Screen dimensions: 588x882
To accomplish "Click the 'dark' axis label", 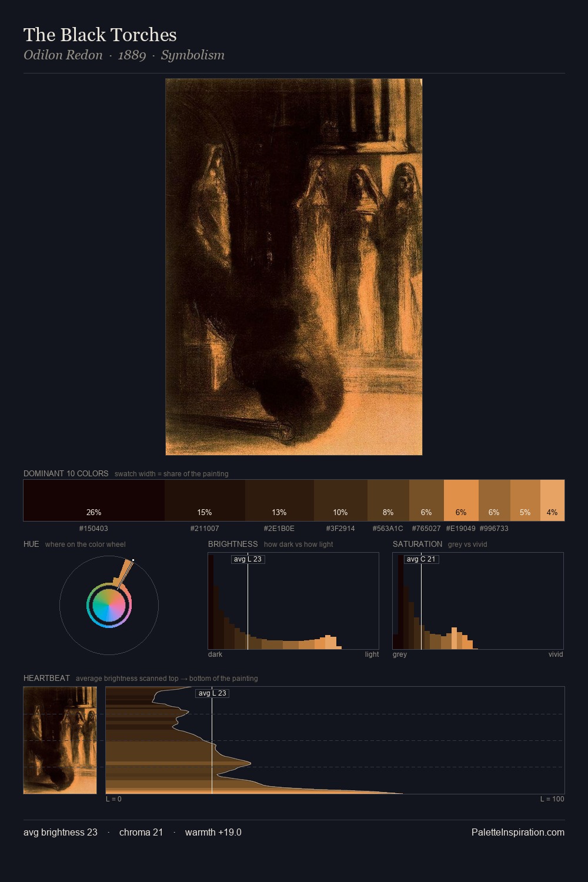I will [x=215, y=654].
